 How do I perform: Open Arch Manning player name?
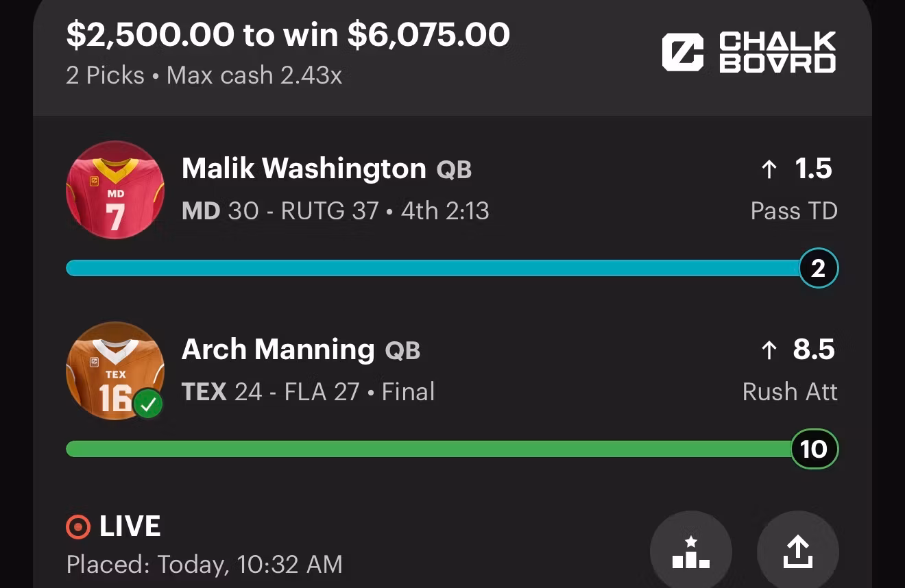click(278, 350)
